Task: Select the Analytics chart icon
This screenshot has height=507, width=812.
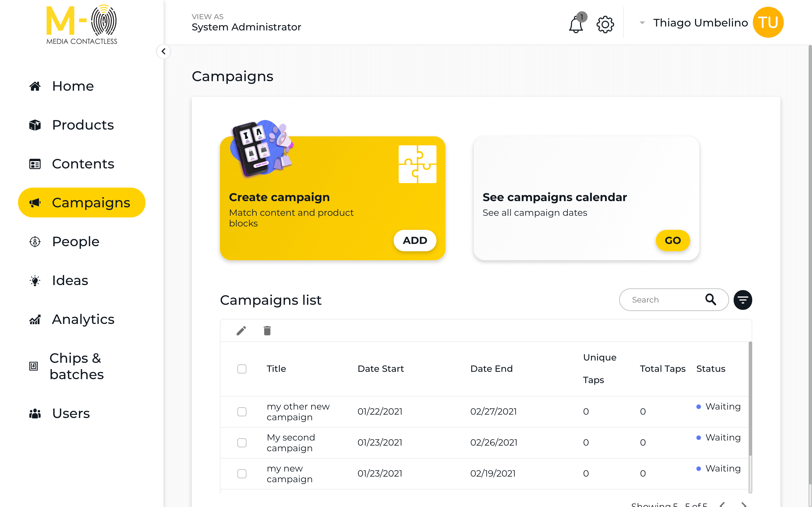Action: (x=35, y=319)
